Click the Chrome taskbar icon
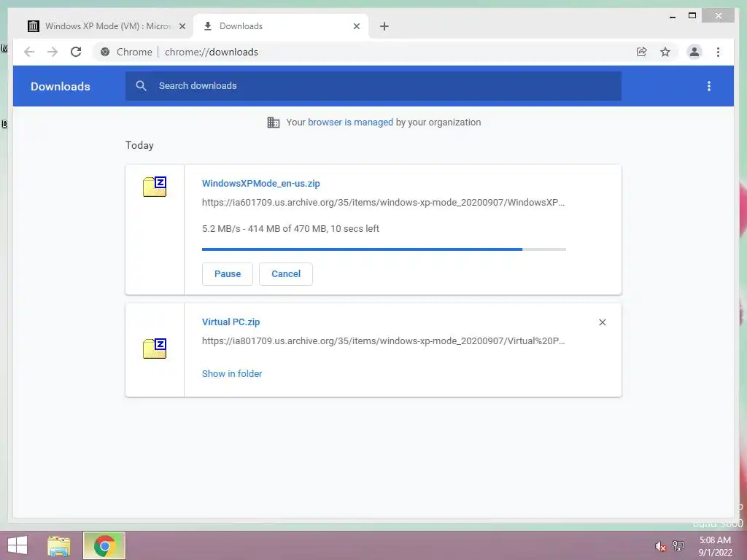Viewport: 747px width, 560px height. tap(104, 545)
